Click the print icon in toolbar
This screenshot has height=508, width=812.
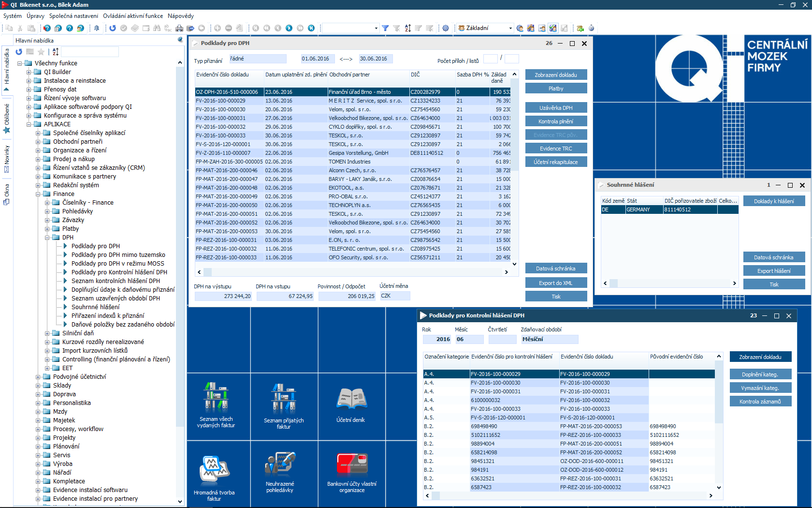pos(179,28)
